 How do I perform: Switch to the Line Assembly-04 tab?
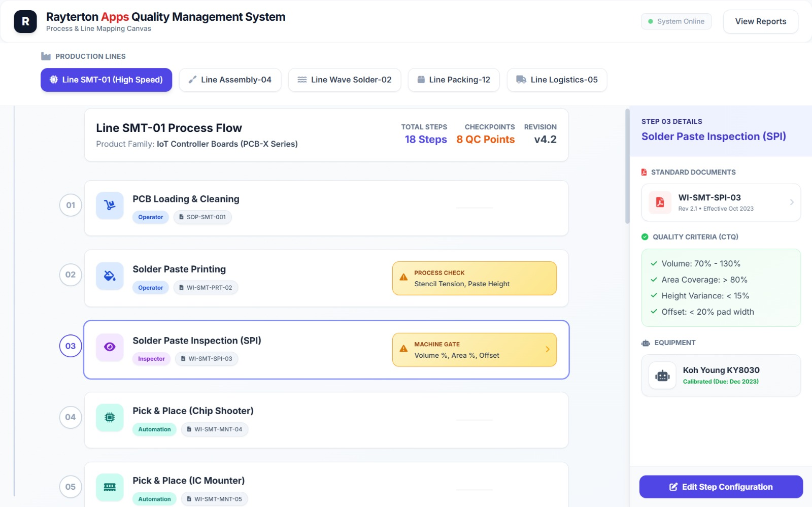(230, 79)
